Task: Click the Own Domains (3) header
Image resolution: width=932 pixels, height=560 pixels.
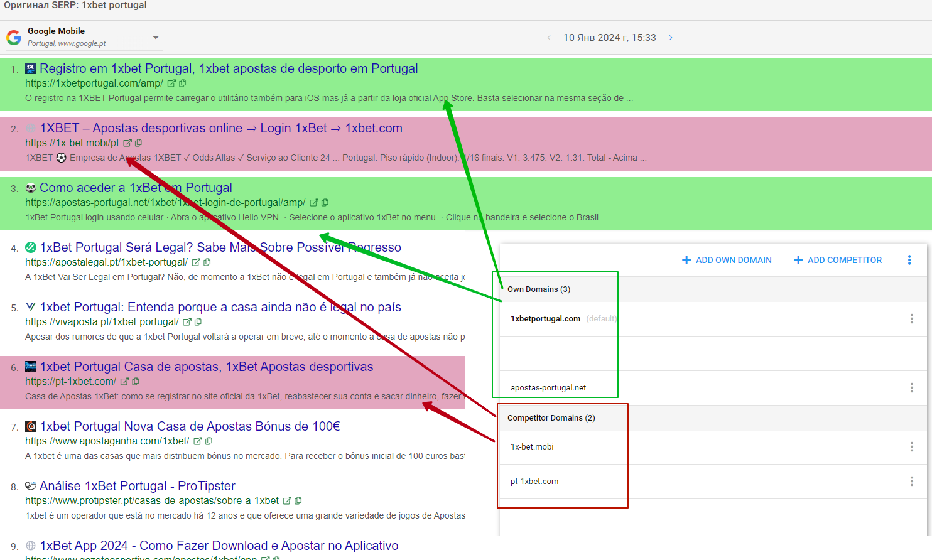Action: (539, 289)
